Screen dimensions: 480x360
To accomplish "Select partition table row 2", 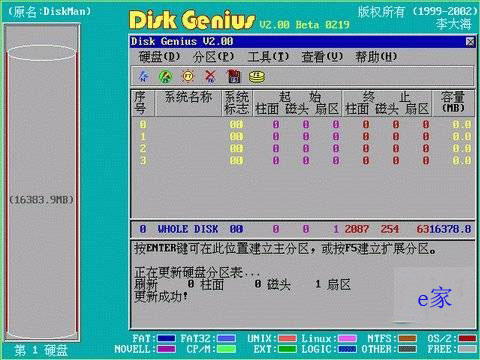I will (x=302, y=149).
